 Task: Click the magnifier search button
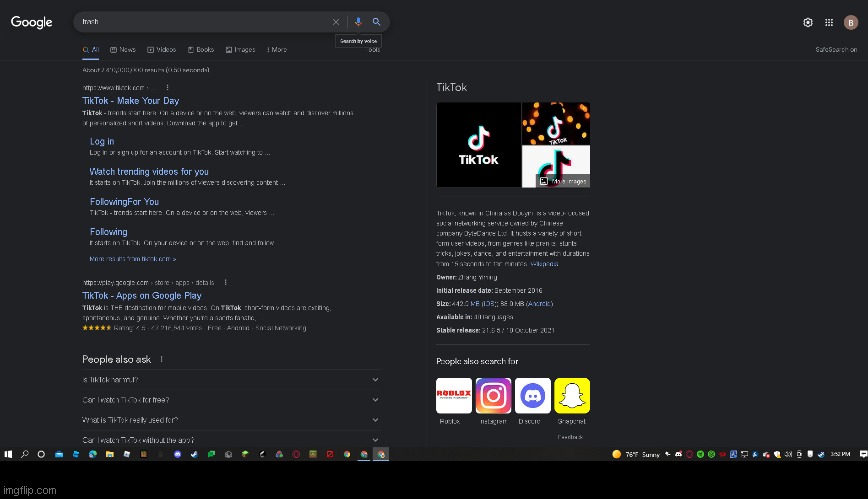[x=376, y=22]
